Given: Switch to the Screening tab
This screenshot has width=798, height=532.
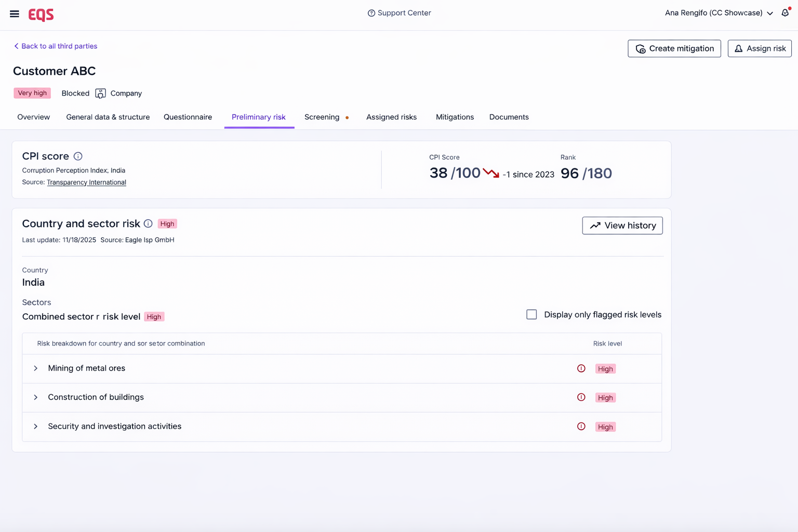Looking at the screenshot, I should 322,117.
